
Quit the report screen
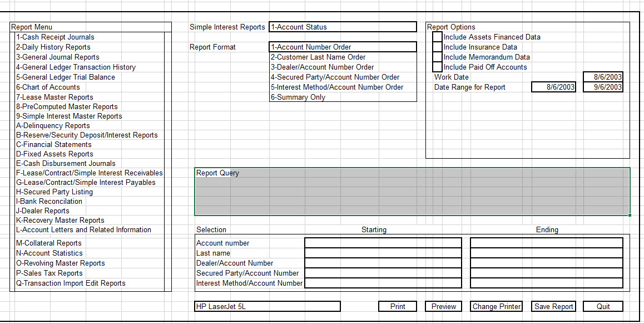pyautogui.click(x=602, y=306)
